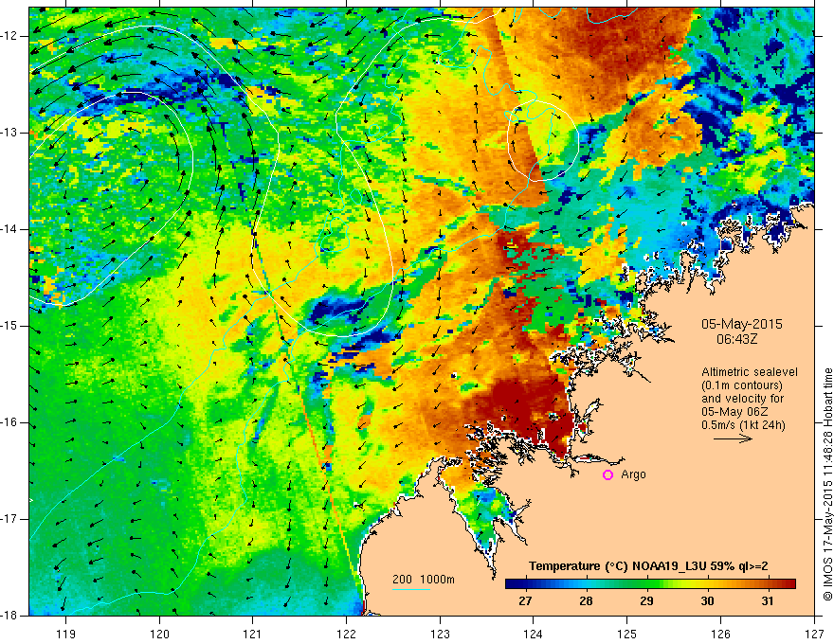Click the '127' longitude axis label
This screenshot has height=644, width=834.
[814, 634]
